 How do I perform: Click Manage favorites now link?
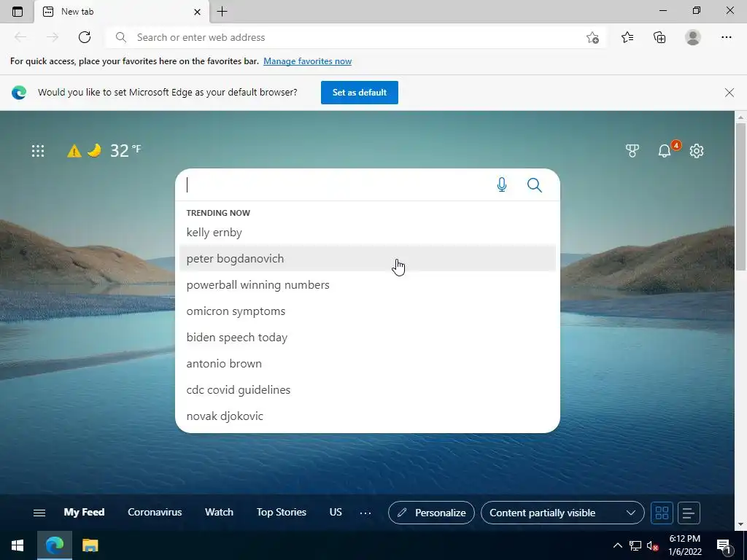coord(307,61)
